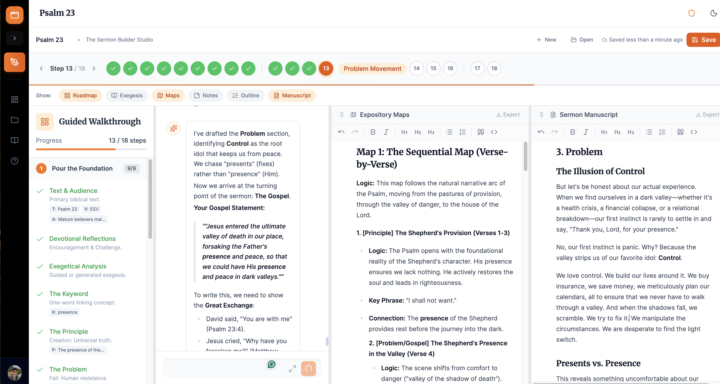
Task: Apply H3 heading in Expository Maps toolbar
Action: click(431, 132)
